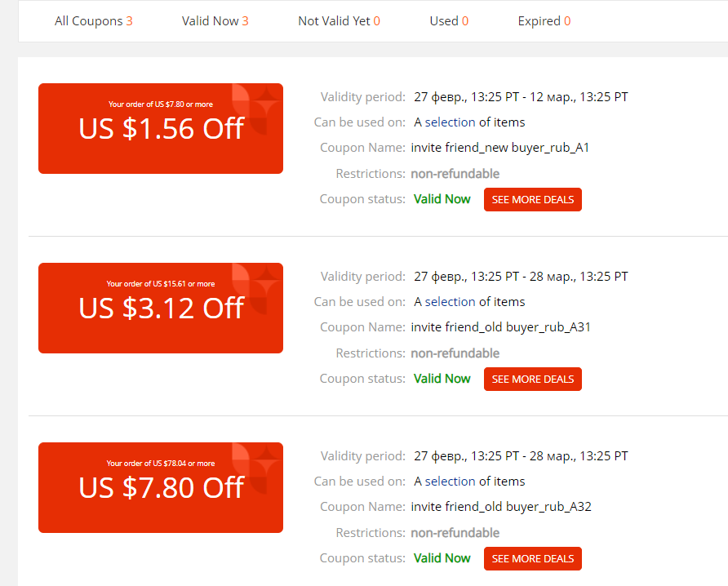Open the All Coupons tab
Viewport: 728px width, 586px height.
[x=93, y=21]
